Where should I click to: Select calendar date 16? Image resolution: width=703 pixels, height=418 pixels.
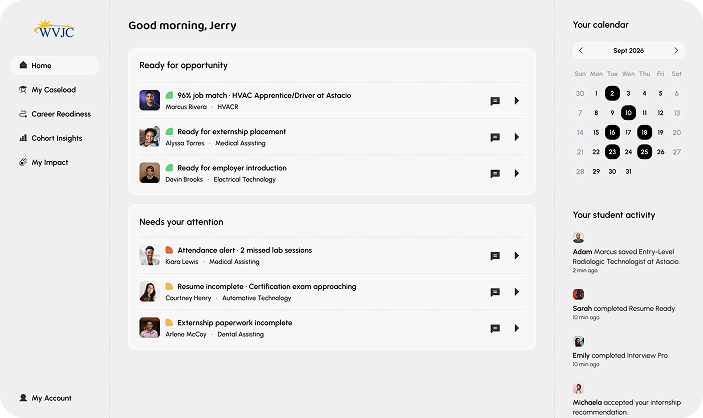point(612,132)
